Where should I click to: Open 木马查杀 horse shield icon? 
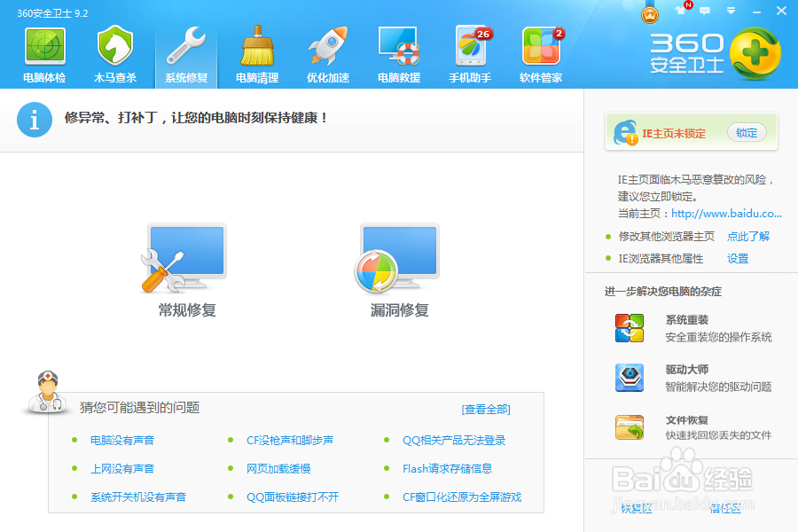coord(115,46)
